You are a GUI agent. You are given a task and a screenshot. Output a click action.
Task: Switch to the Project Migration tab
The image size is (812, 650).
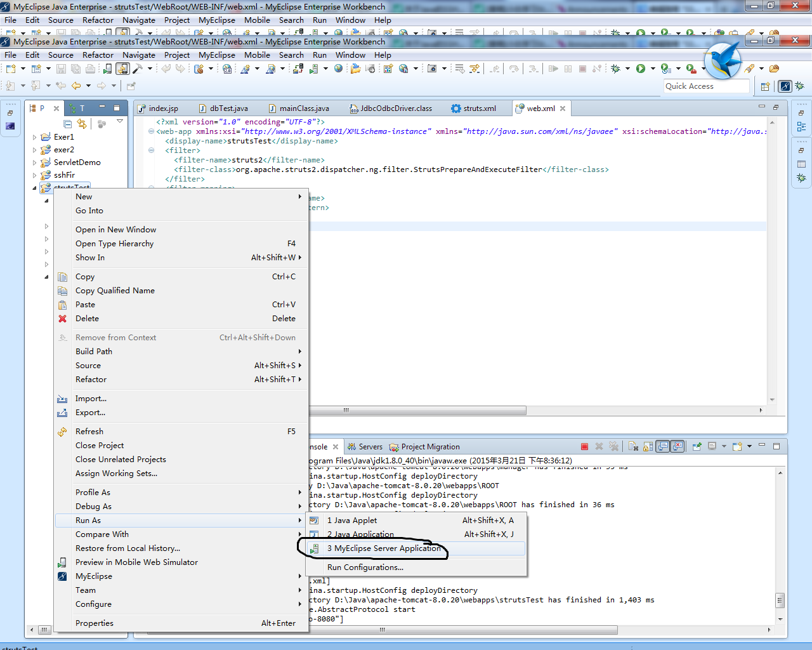(x=425, y=446)
